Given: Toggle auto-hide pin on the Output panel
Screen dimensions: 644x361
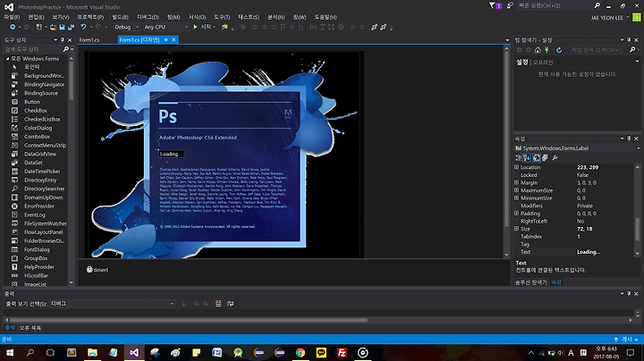Looking at the screenshot, I should [629, 294].
